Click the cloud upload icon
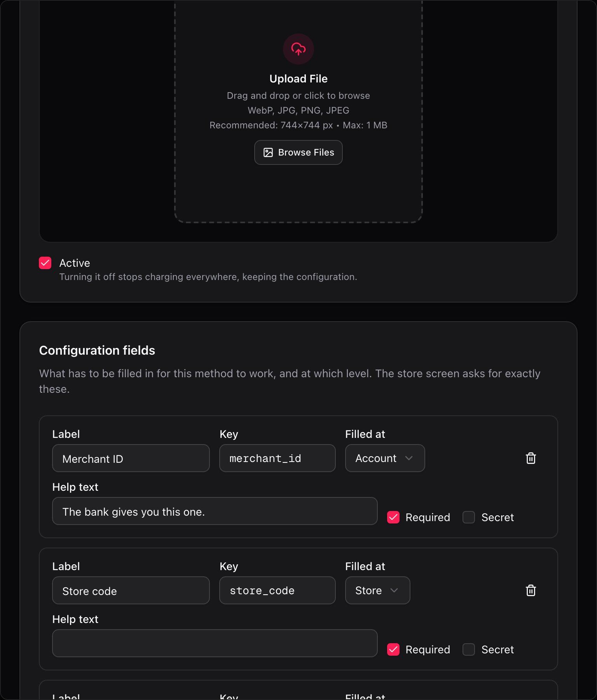This screenshot has width=597, height=700. 298,49
